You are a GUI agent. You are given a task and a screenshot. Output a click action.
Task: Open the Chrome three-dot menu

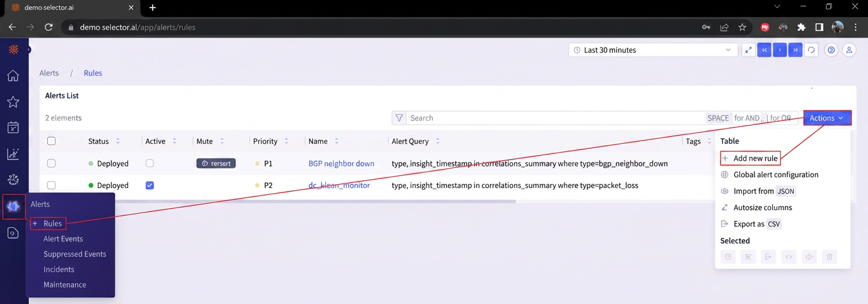(x=855, y=27)
